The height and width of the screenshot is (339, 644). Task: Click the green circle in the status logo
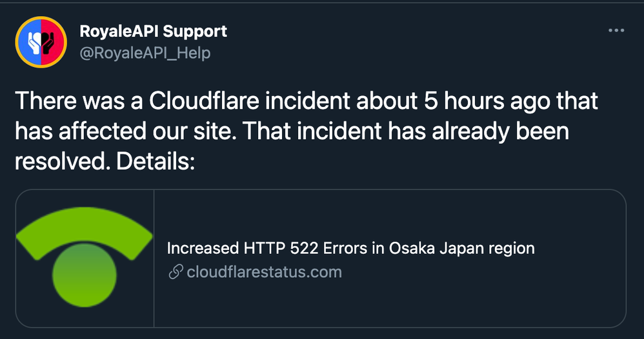click(85, 275)
